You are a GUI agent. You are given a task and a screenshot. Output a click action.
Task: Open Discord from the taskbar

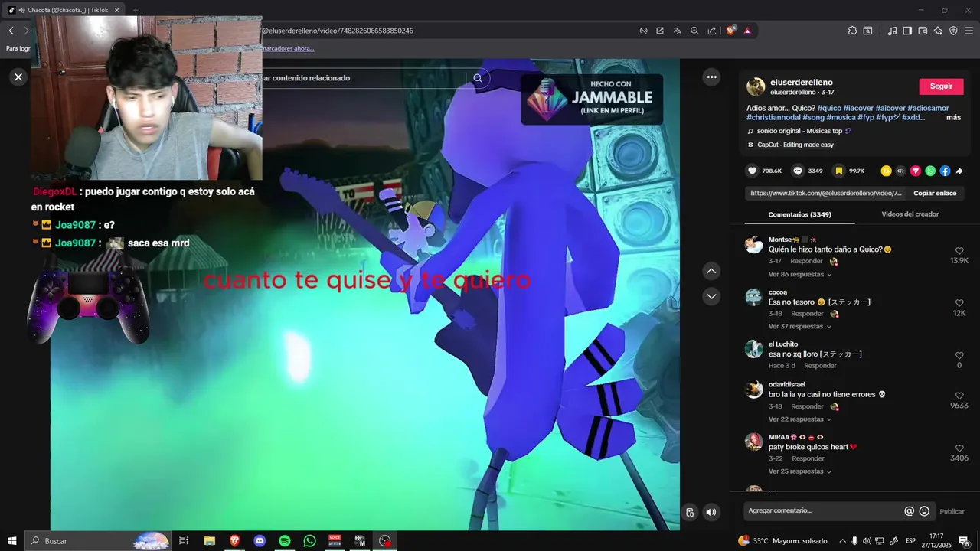260,541
